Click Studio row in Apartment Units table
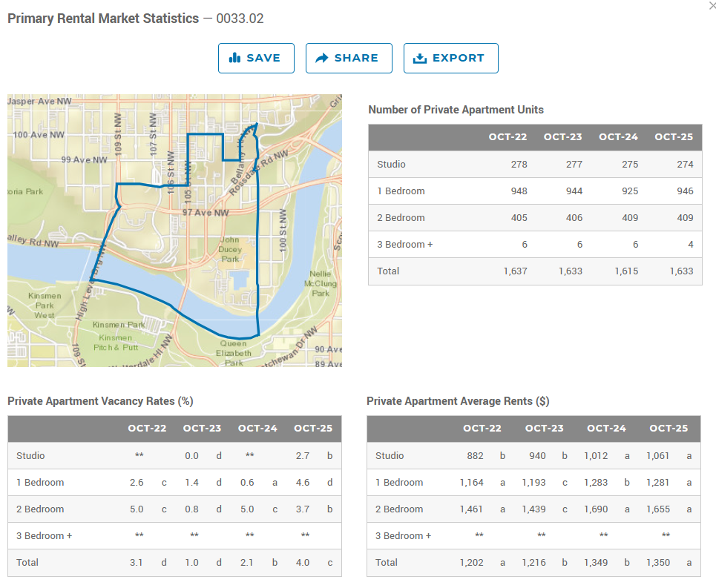The image size is (716, 588). click(391, 165)
